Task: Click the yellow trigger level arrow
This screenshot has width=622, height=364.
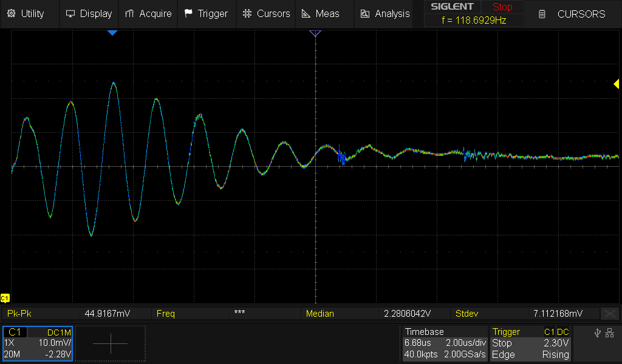Action: tap(615, 85)
